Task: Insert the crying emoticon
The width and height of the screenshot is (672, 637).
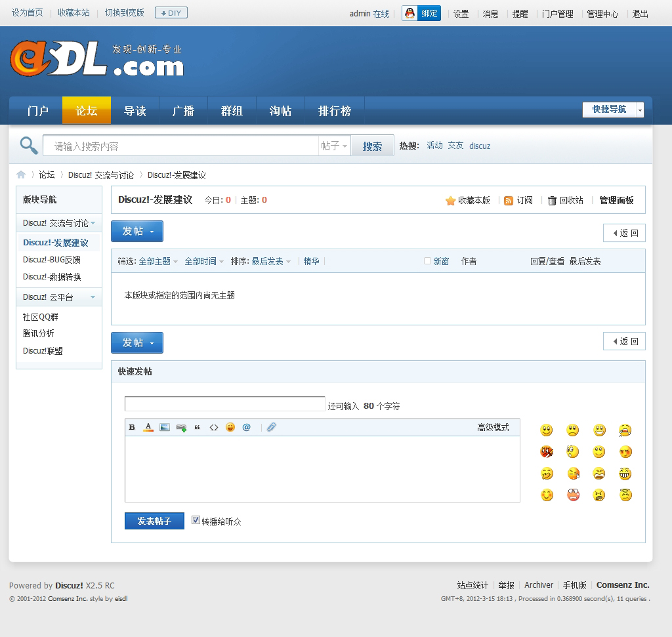Action: click(625, 430)
